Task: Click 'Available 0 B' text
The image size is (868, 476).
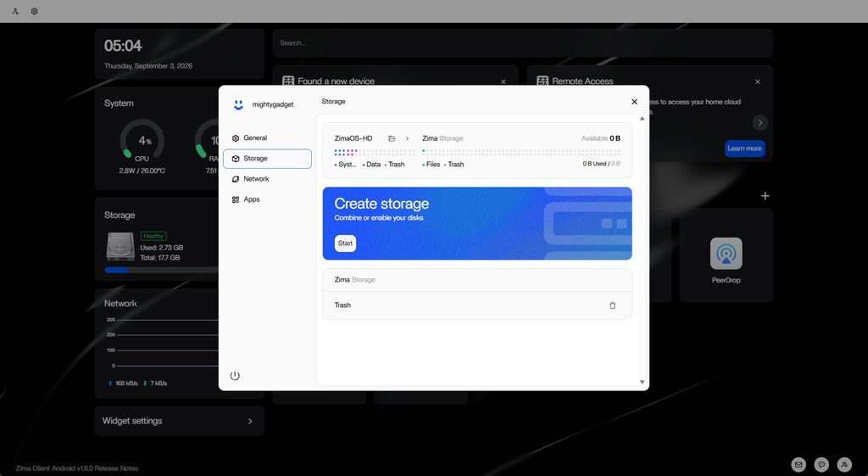Action: point(601,138)
